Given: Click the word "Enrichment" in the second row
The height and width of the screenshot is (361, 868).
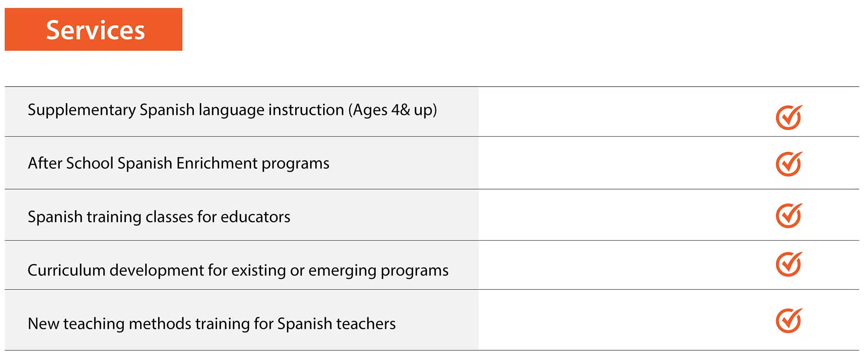Looking at the screenshot, I should 217,163.
